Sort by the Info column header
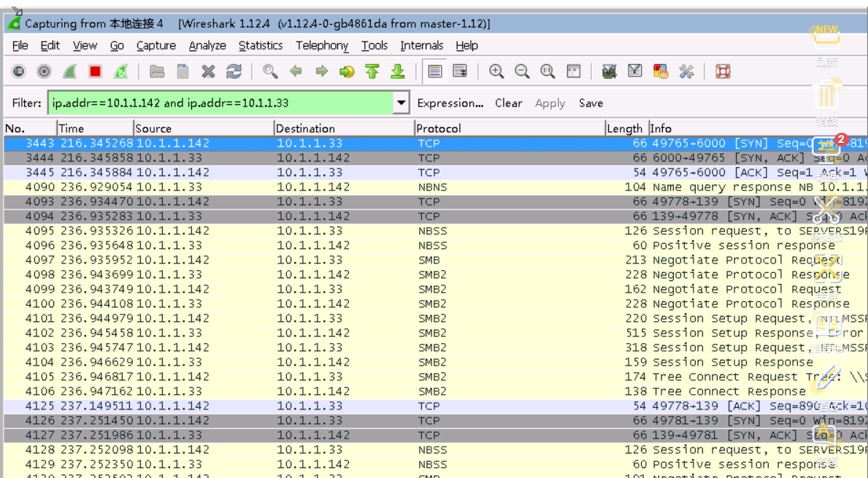Image resolution: width=868 pixels, height=478 pixels. (758, 128)
